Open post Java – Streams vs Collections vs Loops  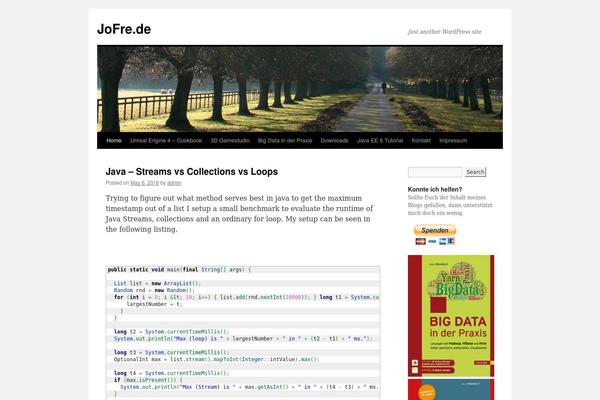(192, 171)
